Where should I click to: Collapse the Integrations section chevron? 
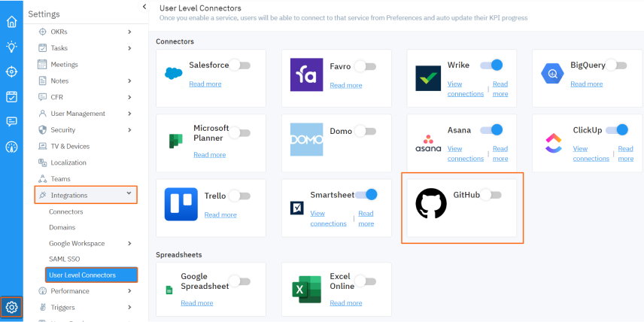(x=129, y=193)
